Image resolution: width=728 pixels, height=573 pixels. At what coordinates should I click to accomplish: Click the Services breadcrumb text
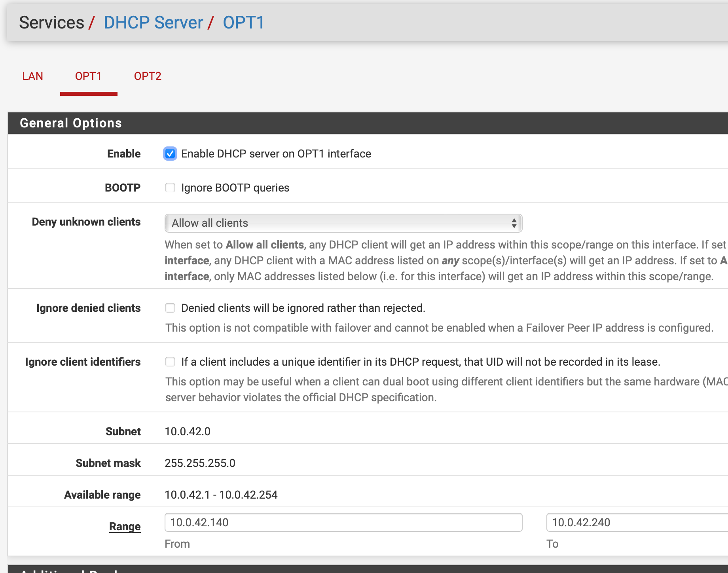tap(51, 23)
